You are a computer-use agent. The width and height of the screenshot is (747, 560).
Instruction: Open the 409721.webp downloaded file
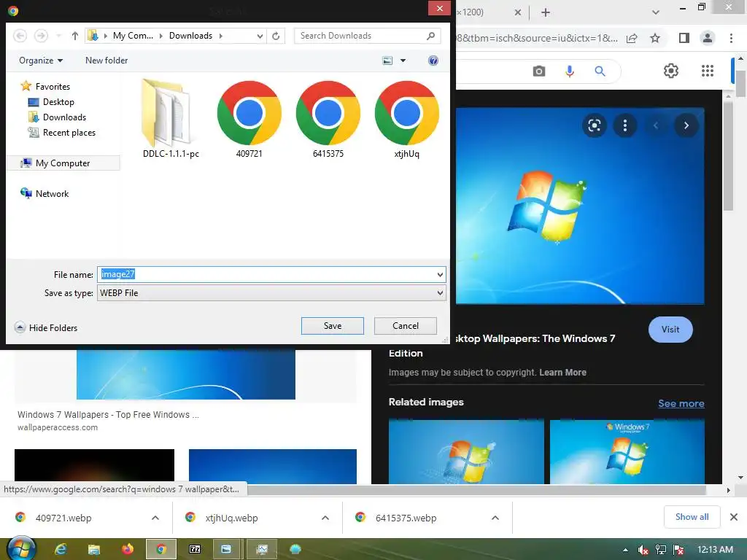[x=63, y=518]
